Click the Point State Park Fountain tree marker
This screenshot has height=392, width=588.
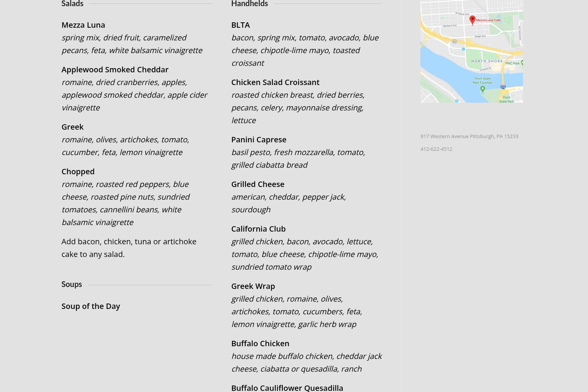coord(483,89)
